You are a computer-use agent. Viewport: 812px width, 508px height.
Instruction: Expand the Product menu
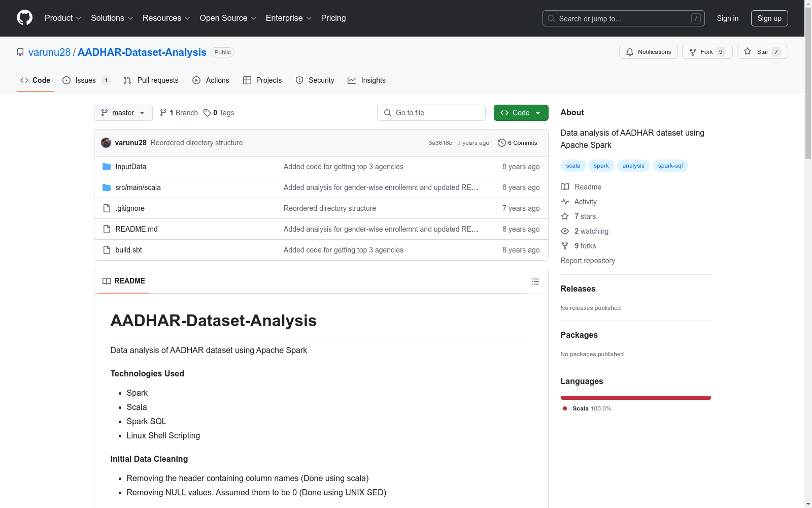pos(63,18)
